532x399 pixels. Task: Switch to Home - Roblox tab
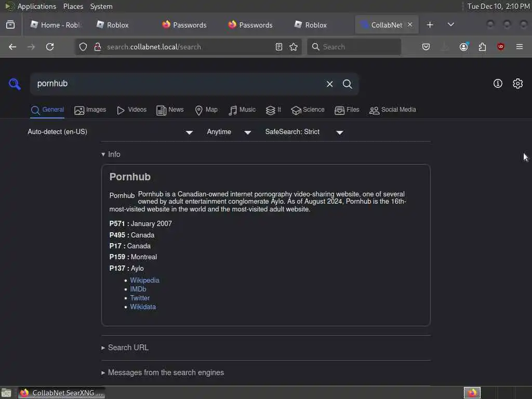[56, 25]
